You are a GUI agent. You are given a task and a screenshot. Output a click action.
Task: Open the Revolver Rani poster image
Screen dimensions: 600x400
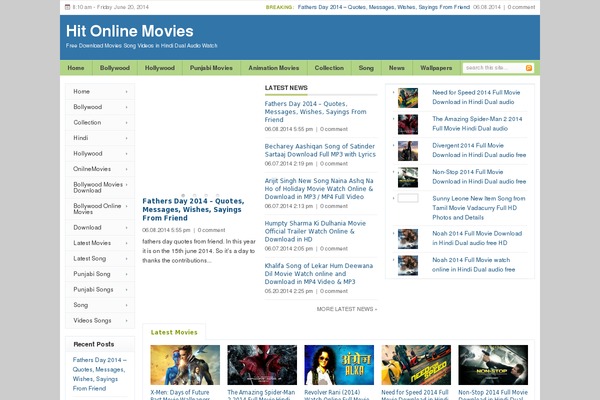339,365
